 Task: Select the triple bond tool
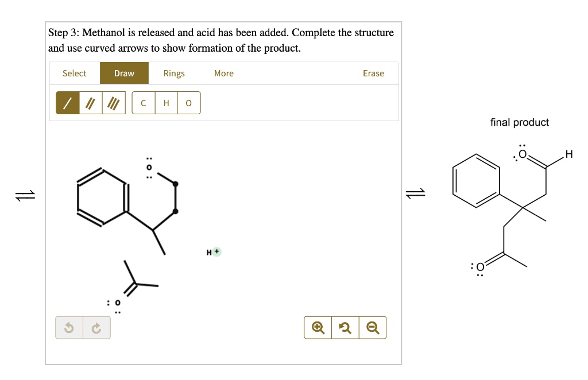coord(113,103)
